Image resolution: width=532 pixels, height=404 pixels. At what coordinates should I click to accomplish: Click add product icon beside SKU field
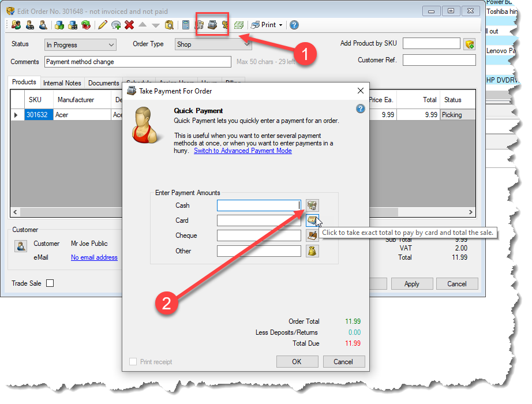click(469, 44)
